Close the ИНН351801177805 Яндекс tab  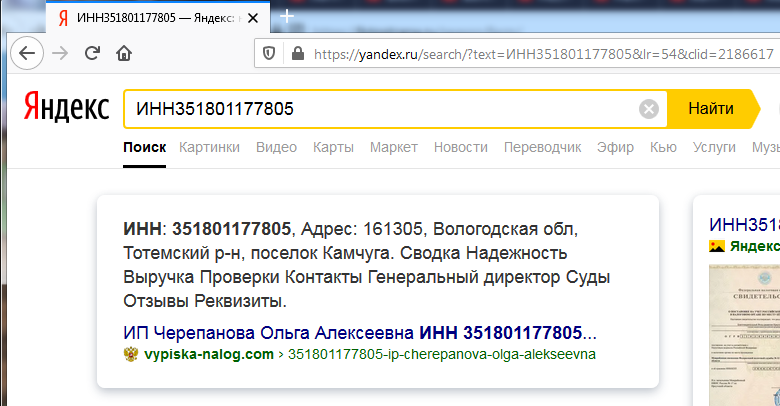coord(253,18)
